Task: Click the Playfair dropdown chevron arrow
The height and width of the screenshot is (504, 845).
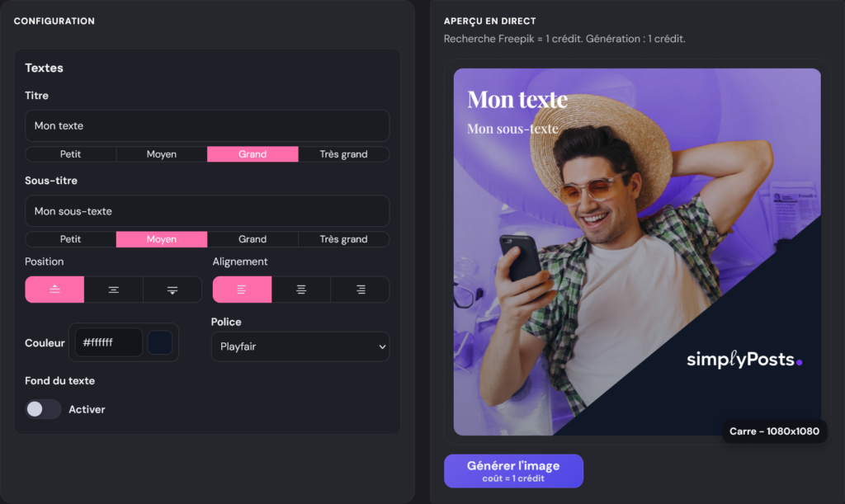Action: point(382,346)
